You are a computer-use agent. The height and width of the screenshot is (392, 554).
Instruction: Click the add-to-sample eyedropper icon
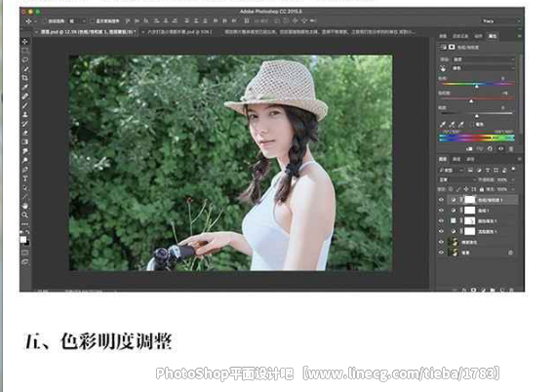pyautogui.click(x=452, y=124)
